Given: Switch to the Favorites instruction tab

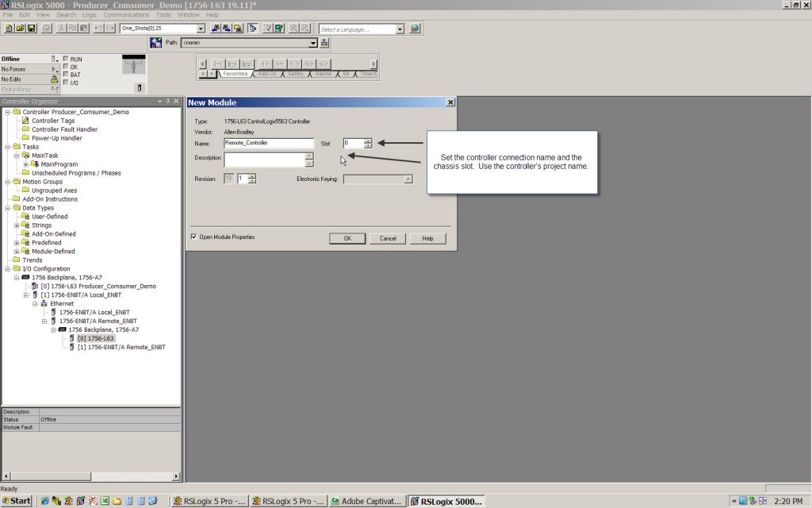Looking at the screenshot, I should point(235,74).
